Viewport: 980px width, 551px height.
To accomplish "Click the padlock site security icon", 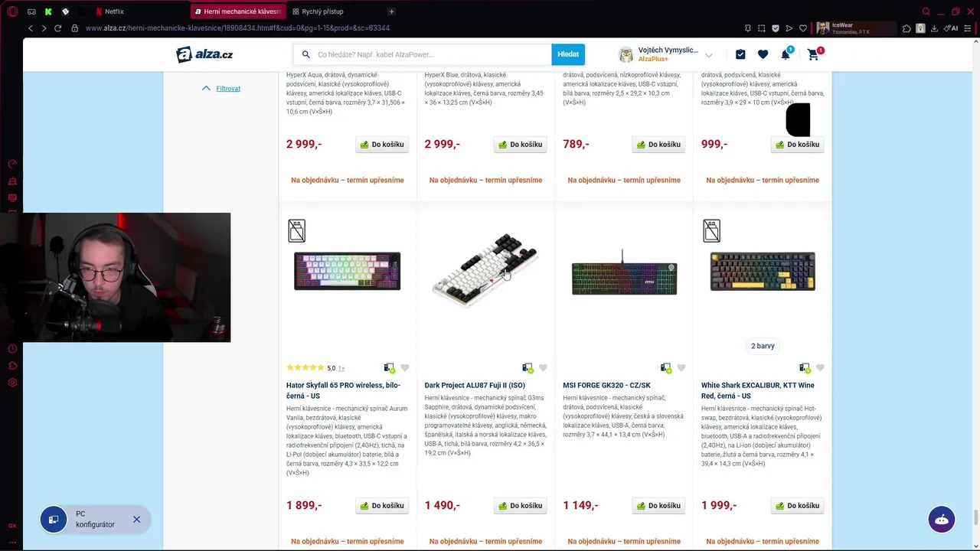I will coord(74,28).
